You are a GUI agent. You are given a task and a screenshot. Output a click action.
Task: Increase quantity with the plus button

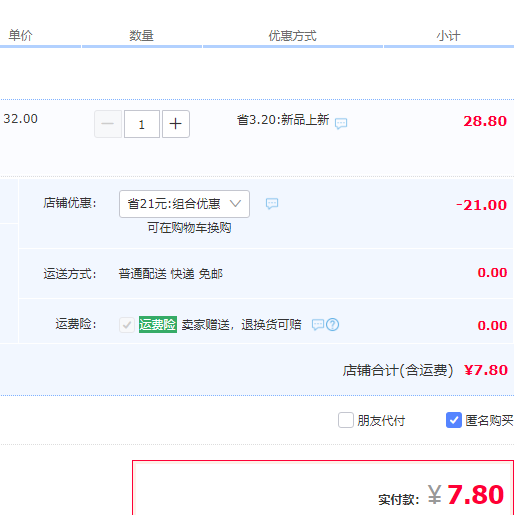[x=176, y=124]
